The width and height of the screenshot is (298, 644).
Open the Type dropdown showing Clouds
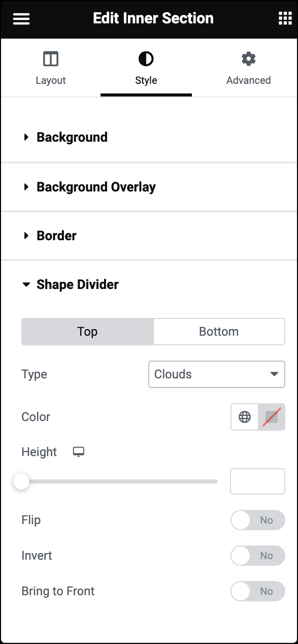point(216,374)
